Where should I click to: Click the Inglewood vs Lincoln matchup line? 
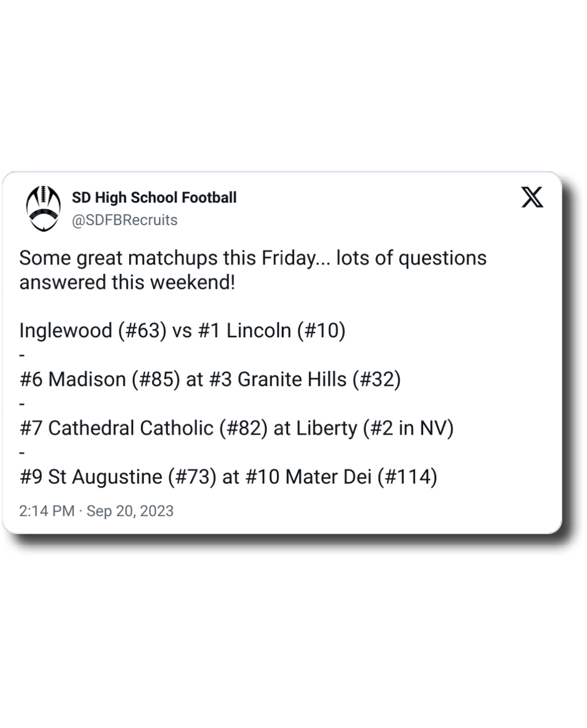click(x=182, y=331)
